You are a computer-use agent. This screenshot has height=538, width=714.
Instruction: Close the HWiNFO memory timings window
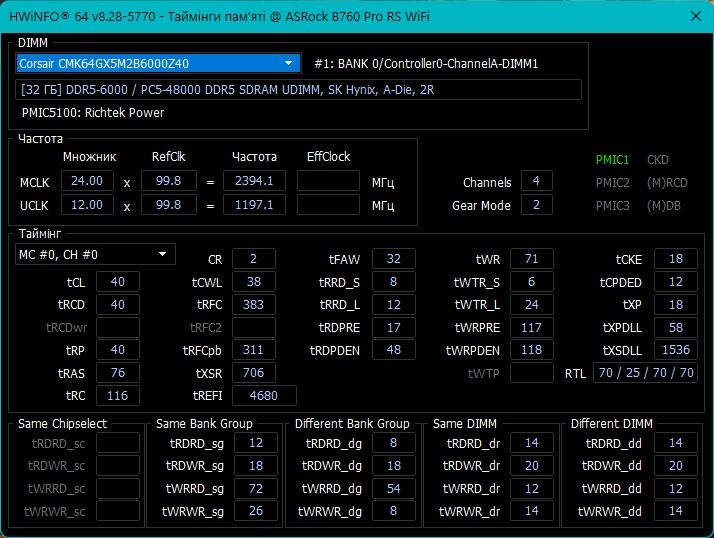pyautogui.click(x=695, y=16)
